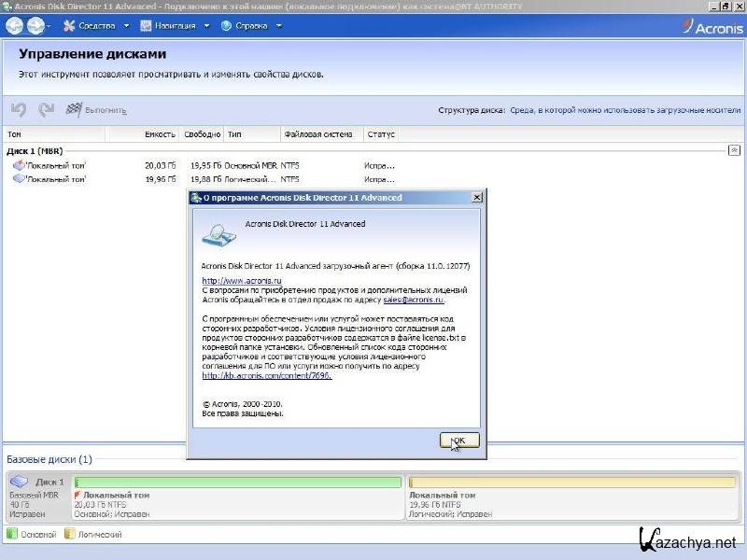Open the http://www.acronis.ru link
The width and height of the screenshot is (747, 560).
tap(229, 280)
